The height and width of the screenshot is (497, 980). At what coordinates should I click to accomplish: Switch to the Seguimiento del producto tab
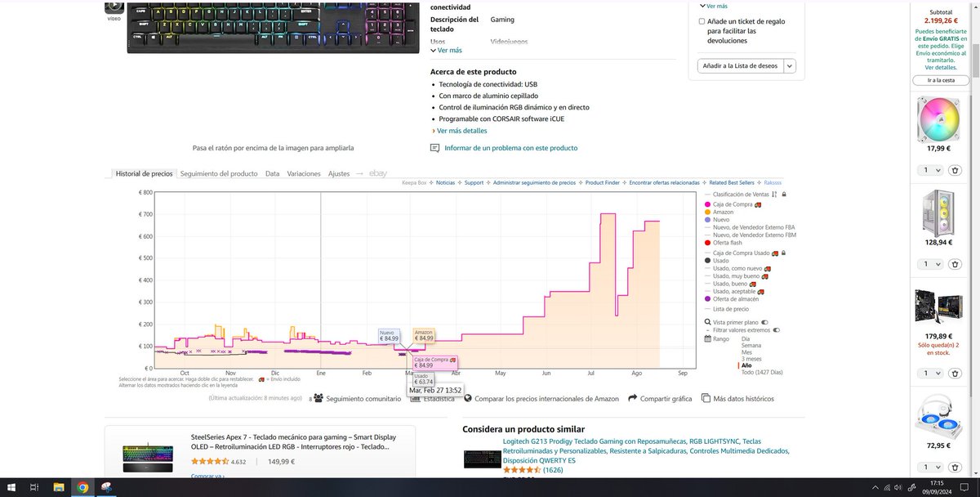(x=219, y=173)
